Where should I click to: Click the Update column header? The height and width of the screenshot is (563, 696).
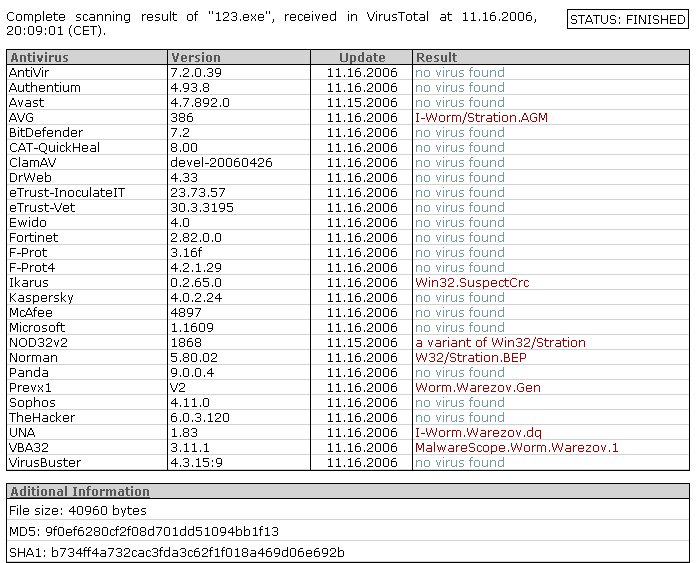(362, 57)
